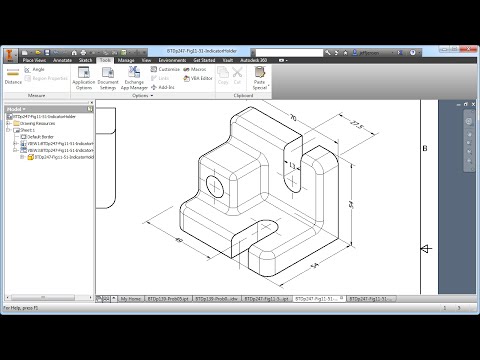480x360 pixels.
Task: Click the Customize tool
Action: (165, 69)
